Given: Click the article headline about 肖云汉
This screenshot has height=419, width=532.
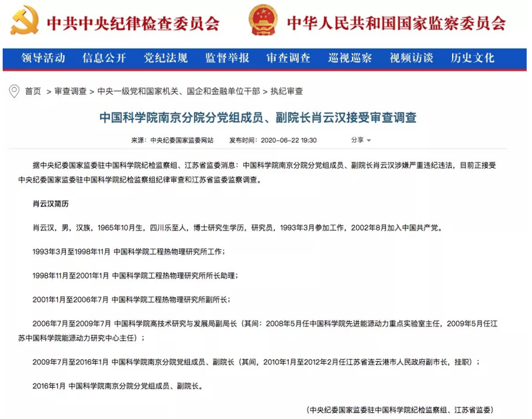Looking at the screenshot, I should coord(258,118).
